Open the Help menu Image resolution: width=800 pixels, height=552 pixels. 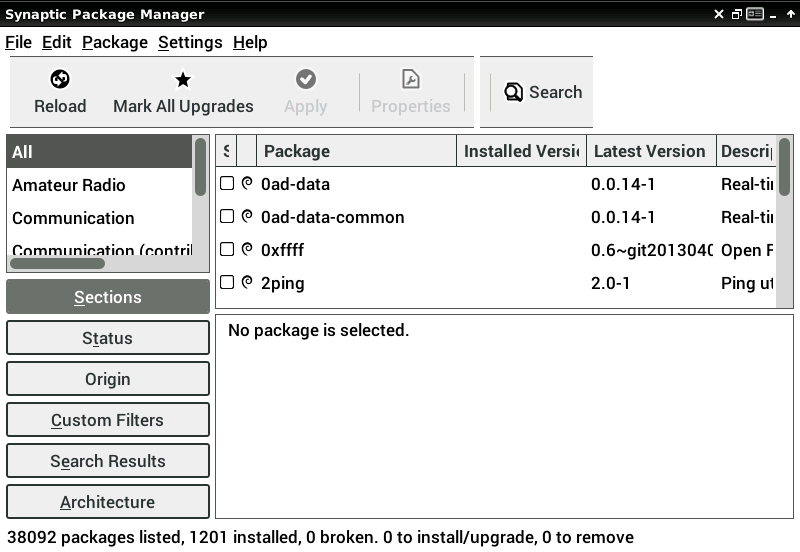[250, 42]
